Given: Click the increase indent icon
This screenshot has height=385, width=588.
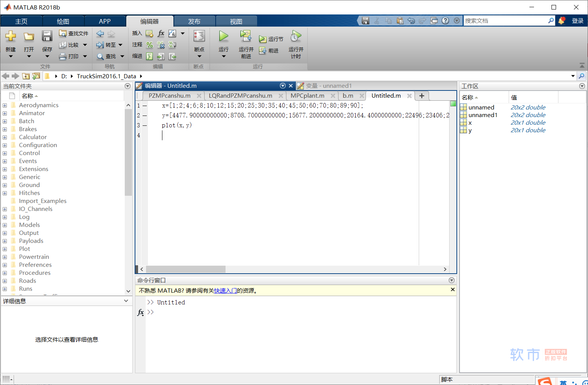Looking at the screenshot, I should tap(161, 56).
